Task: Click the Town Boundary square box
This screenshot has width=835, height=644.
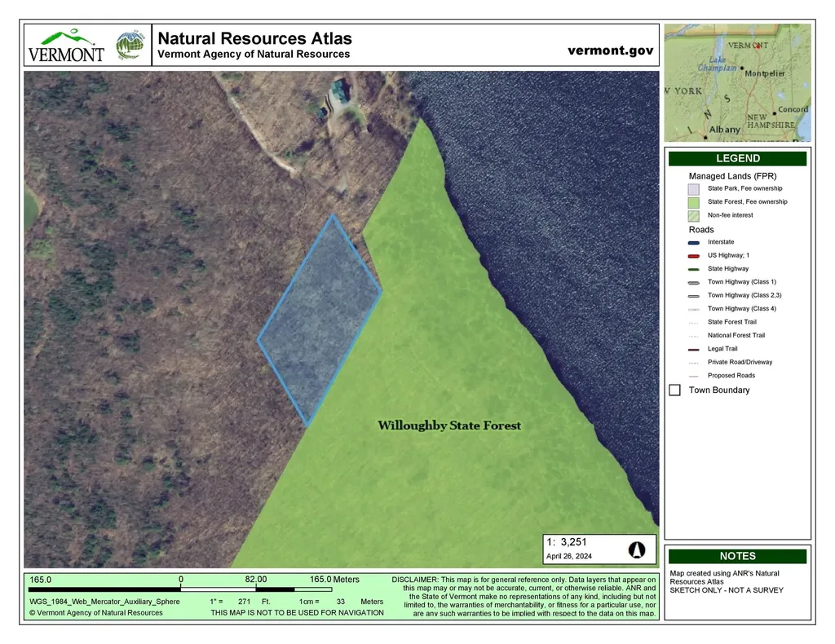Action: coord(675,390)
